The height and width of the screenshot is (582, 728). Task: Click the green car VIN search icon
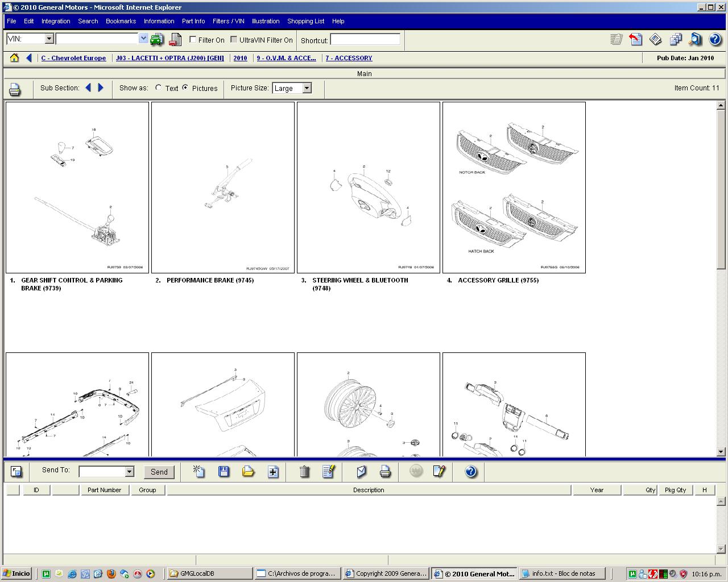click(156, 39)
